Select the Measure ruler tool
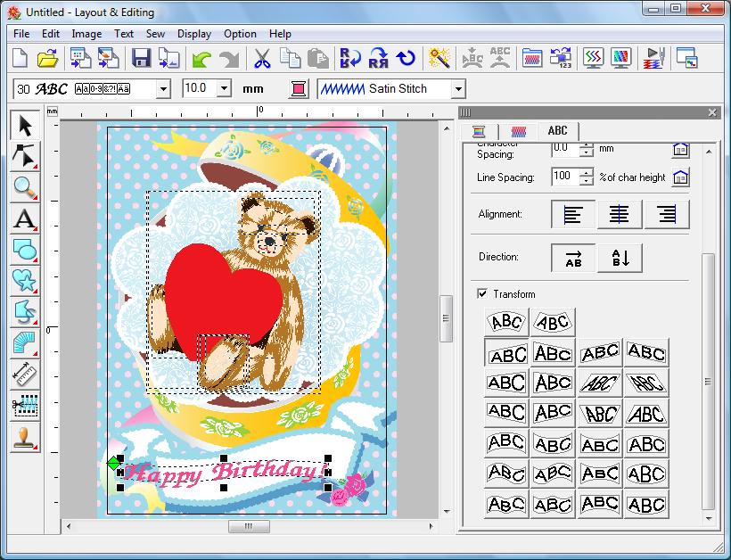Image resolution: width=731 pixels, height=560 pixels. 25,375
